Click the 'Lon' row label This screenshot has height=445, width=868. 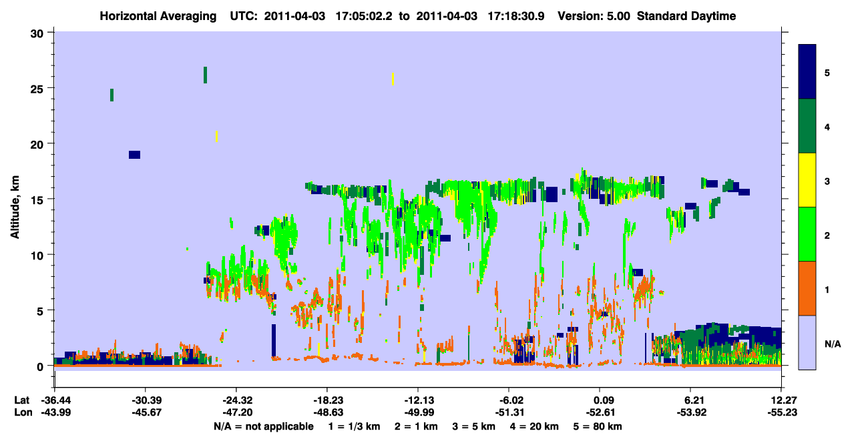[22, 413]
